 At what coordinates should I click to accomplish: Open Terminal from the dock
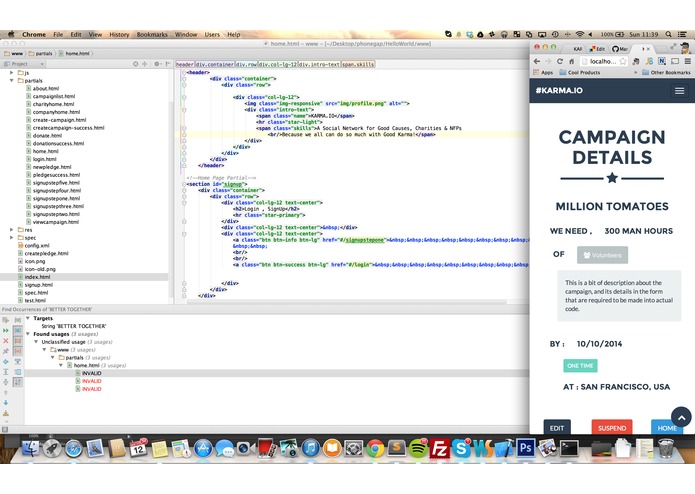tap(569, 448)
